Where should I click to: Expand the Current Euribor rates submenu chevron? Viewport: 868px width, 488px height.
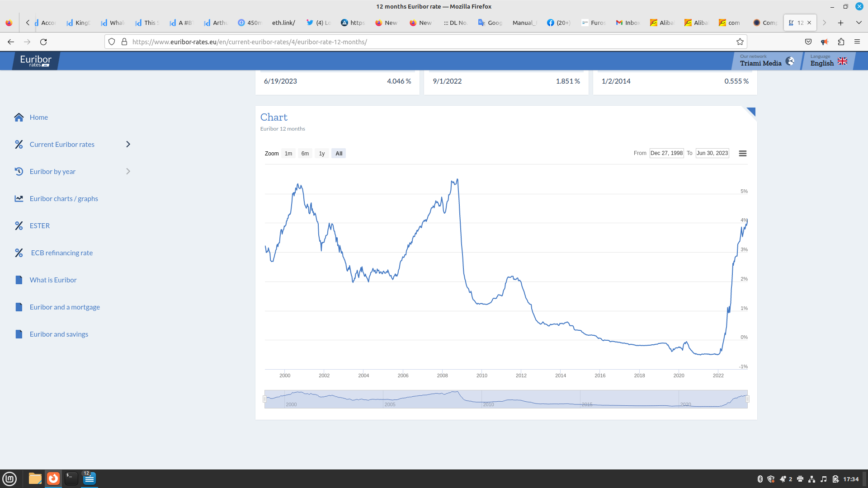pos(128,145)
